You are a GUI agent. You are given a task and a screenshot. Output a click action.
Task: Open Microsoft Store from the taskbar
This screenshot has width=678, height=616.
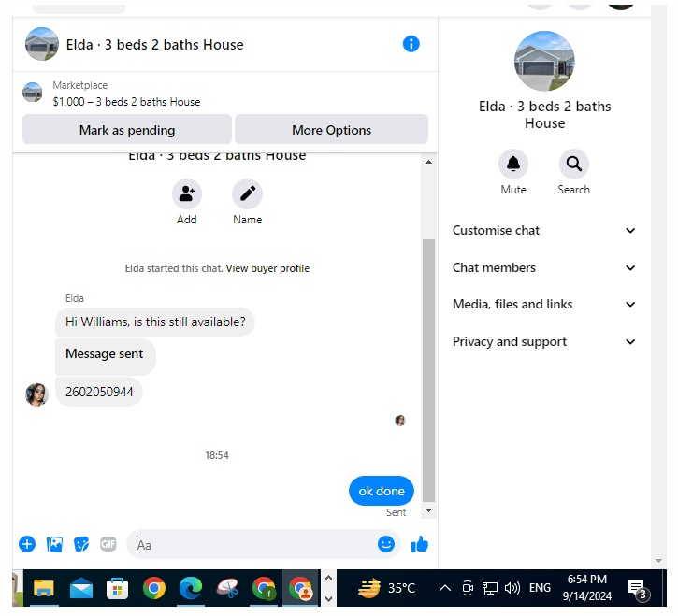tap(117, 588)
